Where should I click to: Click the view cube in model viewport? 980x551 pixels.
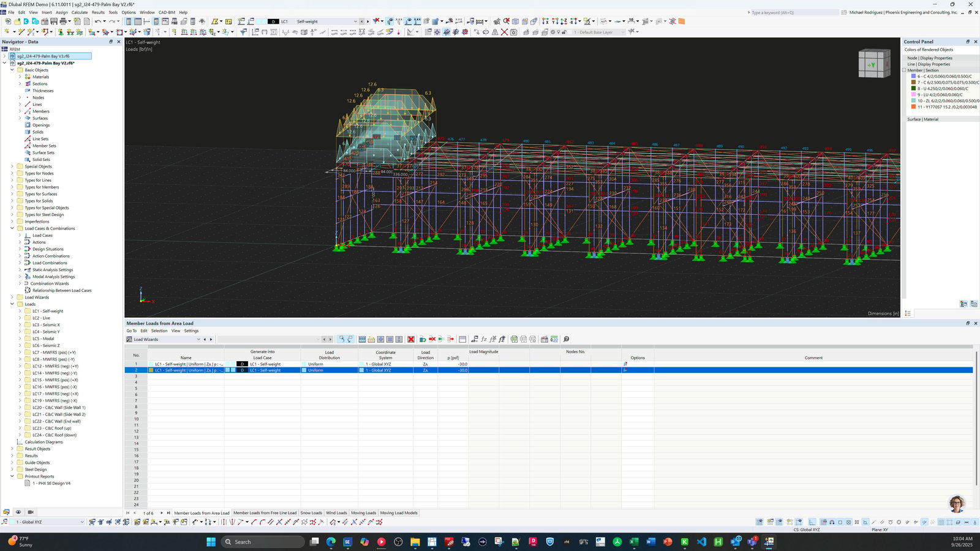point(874,63)
